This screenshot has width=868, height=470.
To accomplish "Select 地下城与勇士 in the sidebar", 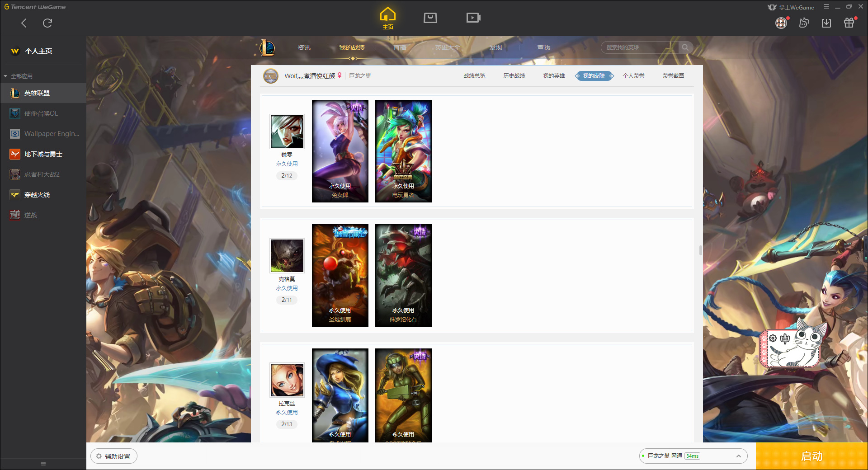I will (43, 154).
